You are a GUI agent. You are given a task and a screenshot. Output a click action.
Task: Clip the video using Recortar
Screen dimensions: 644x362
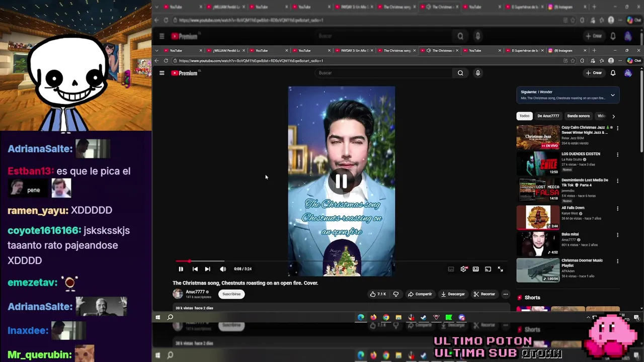[485, 294]
